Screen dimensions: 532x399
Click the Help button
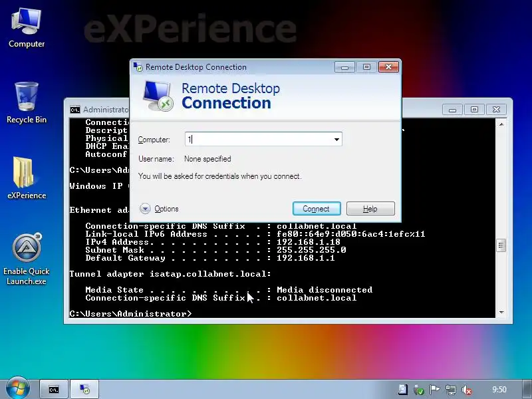pyautogui.click(x=370, y=209)
